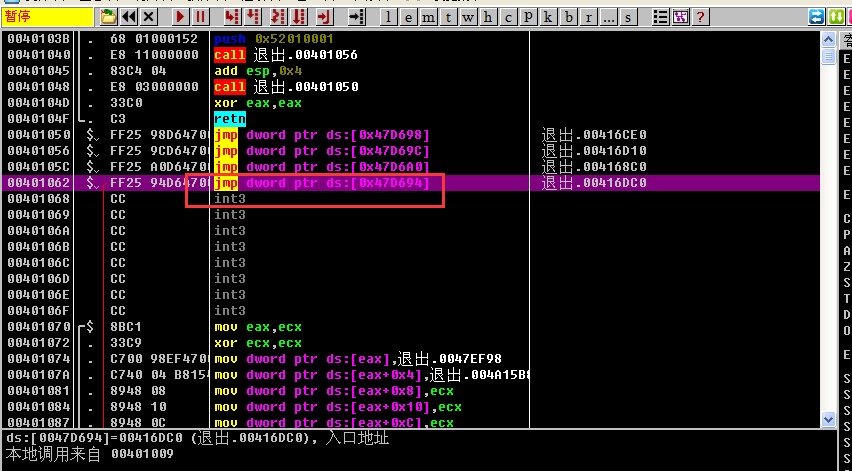Select 'mov dword ptr ds:[eax+0x10],ecx'
This screenshot has height=471, width=852.
[338, 407]
